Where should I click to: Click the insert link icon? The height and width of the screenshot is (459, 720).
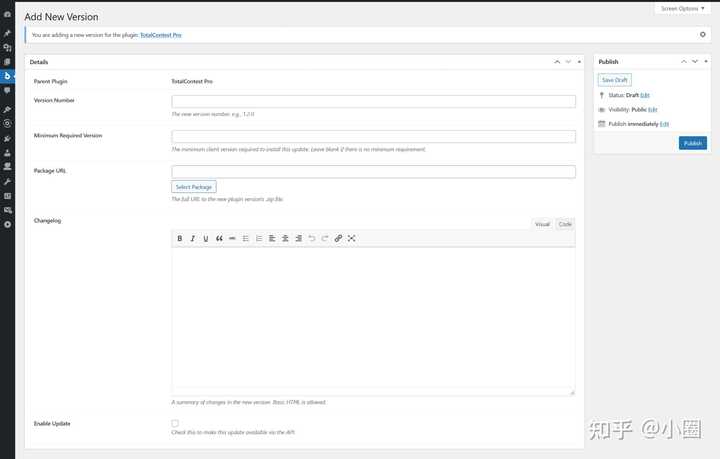pos(338,238)
